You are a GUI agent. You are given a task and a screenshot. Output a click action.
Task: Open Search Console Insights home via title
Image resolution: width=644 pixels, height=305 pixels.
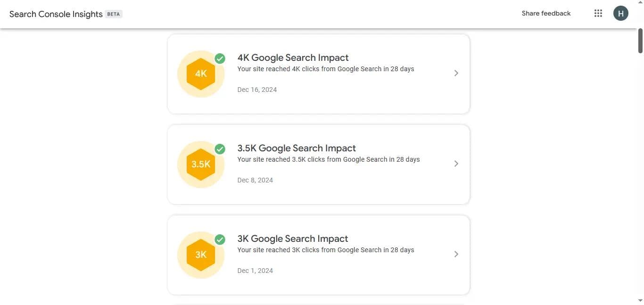point(56,14)
